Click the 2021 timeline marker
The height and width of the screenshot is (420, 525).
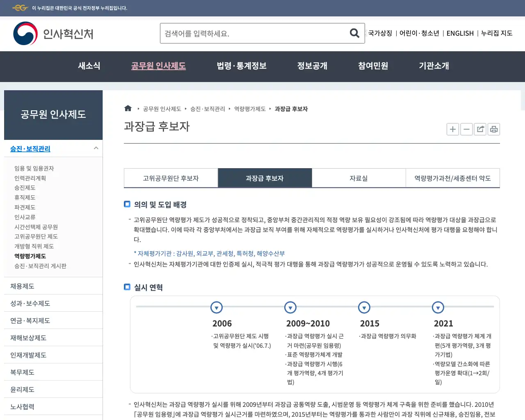(x=438, y=307)
